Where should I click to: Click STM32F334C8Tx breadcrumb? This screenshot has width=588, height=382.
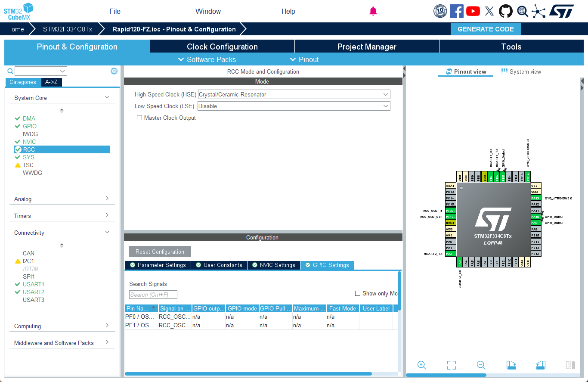click(x=68, y=29)
